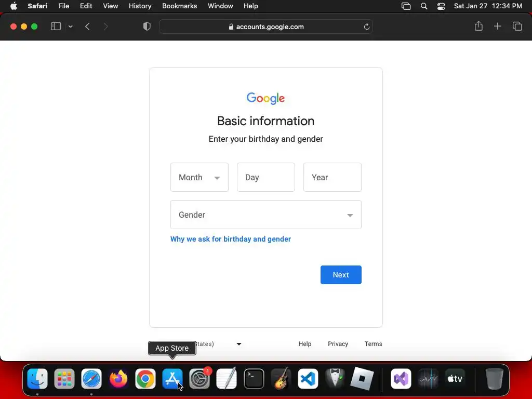Screen dimensions: 532x399
Task: Launch Roblox from the dock
Action: click(362, 379)
